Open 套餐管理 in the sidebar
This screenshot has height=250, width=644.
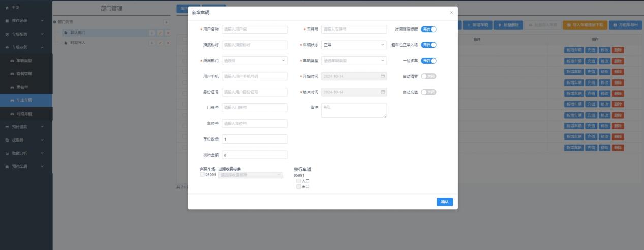point(26,74)
